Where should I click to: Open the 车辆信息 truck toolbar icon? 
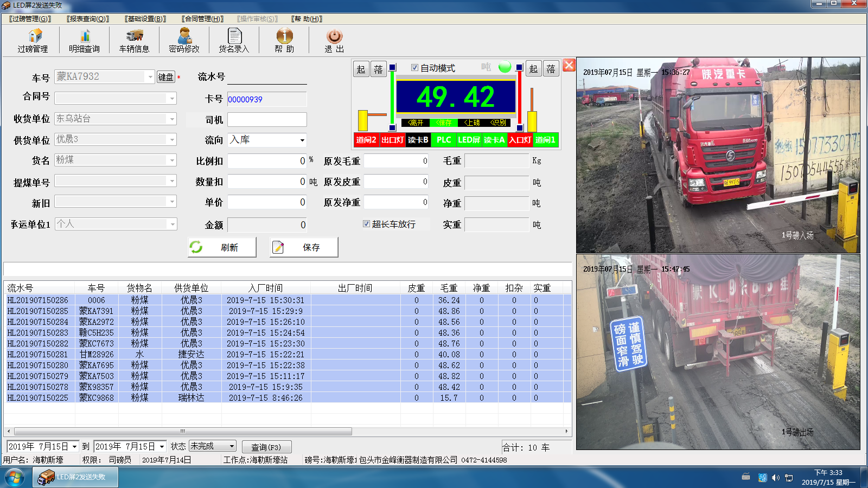coord(134,41)
